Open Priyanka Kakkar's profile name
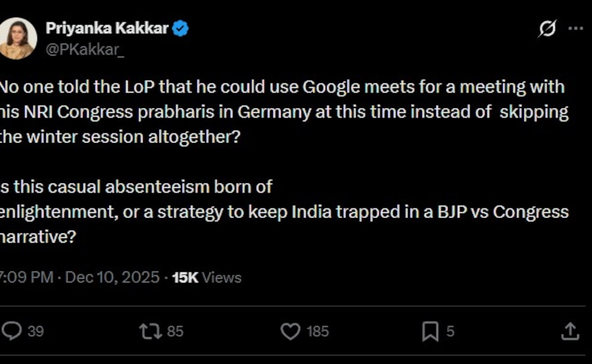The width and height of the screenshot is (592, 364). tap(107, 28)
